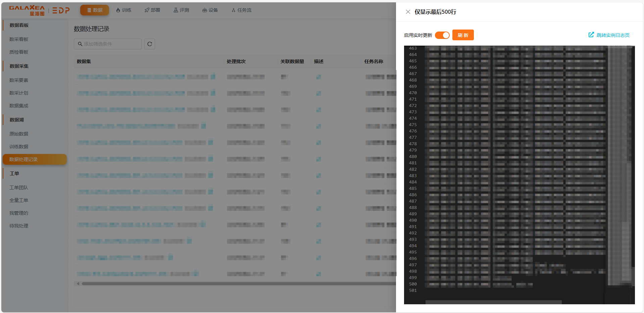Open the 评测 top navigation item
The height and width of the screenshot is (313, 644).
click(x=181, y=10)
